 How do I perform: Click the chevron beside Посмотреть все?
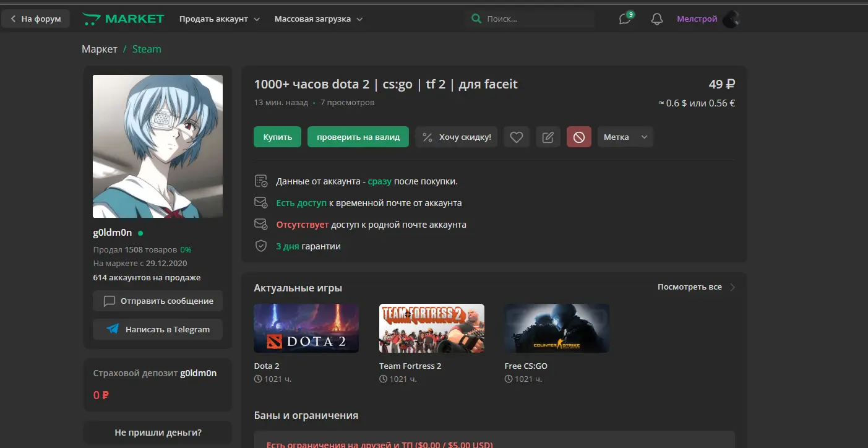(x=733, y=287)
